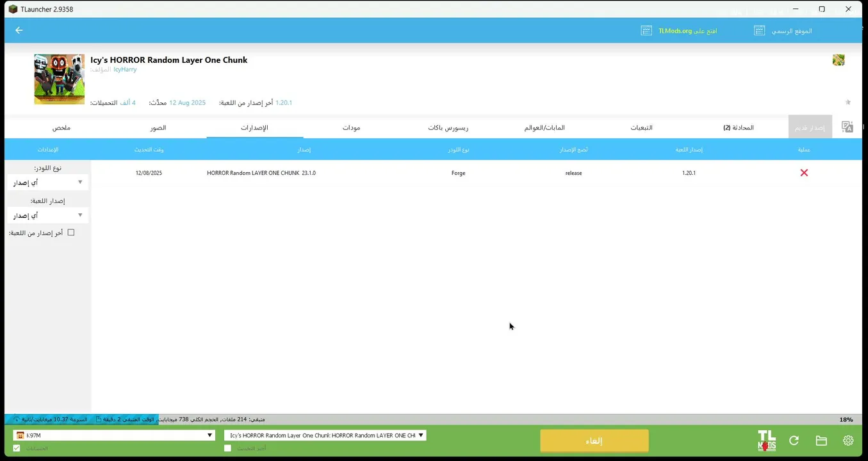Viewport: 868px width, 461px height.
Task: Open the TL Mods icon
Action: point(766,441)
